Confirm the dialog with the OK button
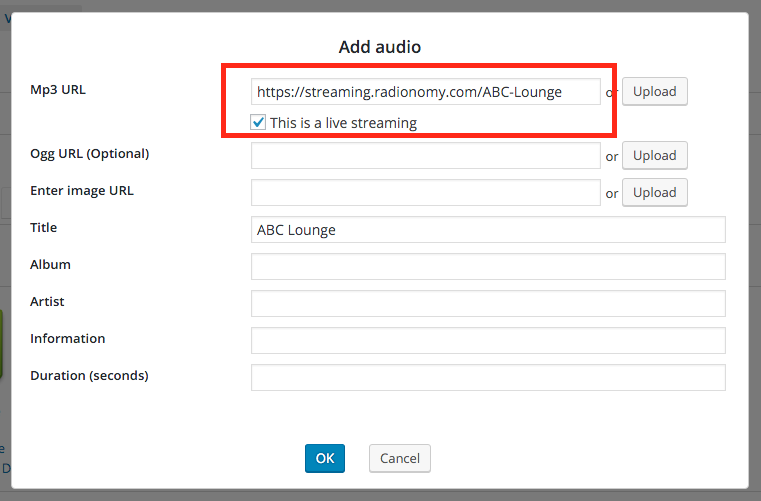Image resolution: width=761 pixels, height=501 pixels. pyautogui.click(x=325, y=458)
